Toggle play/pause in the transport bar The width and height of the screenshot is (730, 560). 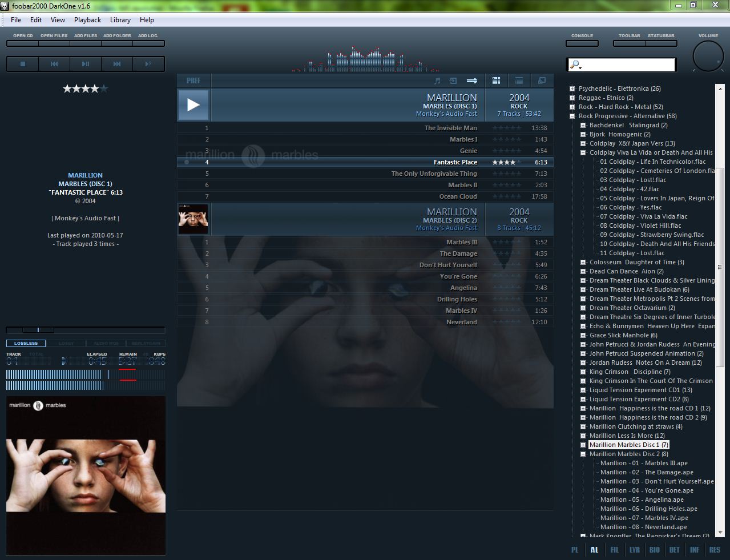coord(86,64)
